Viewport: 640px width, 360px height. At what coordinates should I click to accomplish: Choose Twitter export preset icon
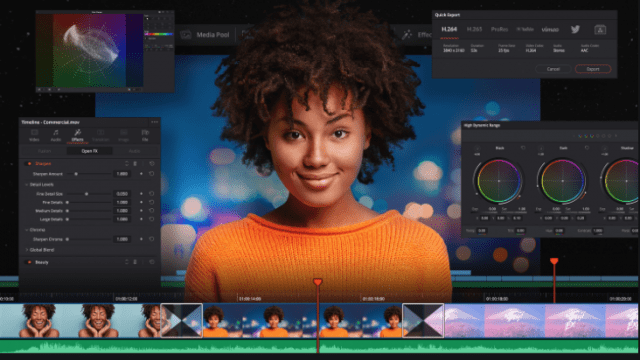tap(576, 29)
